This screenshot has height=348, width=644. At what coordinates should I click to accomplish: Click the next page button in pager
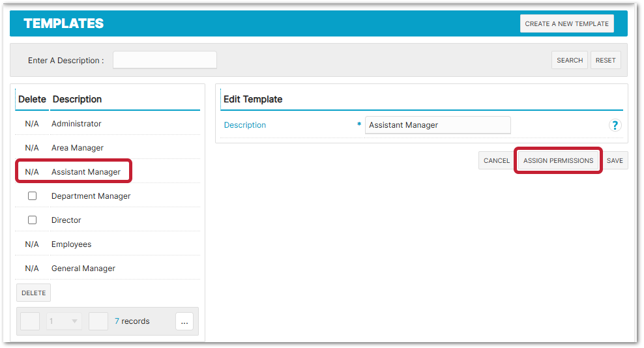98,321
